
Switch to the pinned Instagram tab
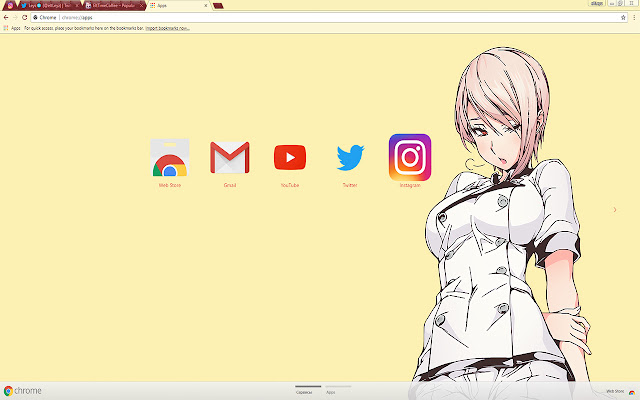[10, 6]
